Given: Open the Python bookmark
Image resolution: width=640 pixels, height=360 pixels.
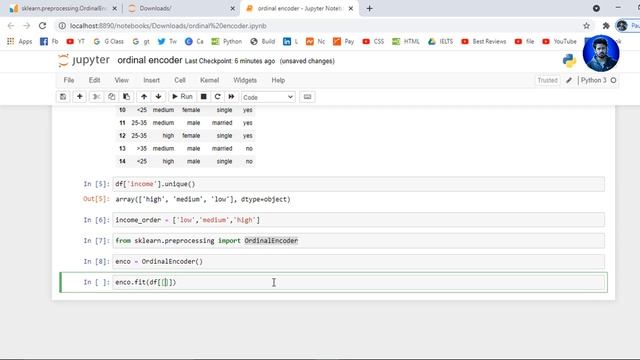Looking at the screenshot, I should point(227,41).
